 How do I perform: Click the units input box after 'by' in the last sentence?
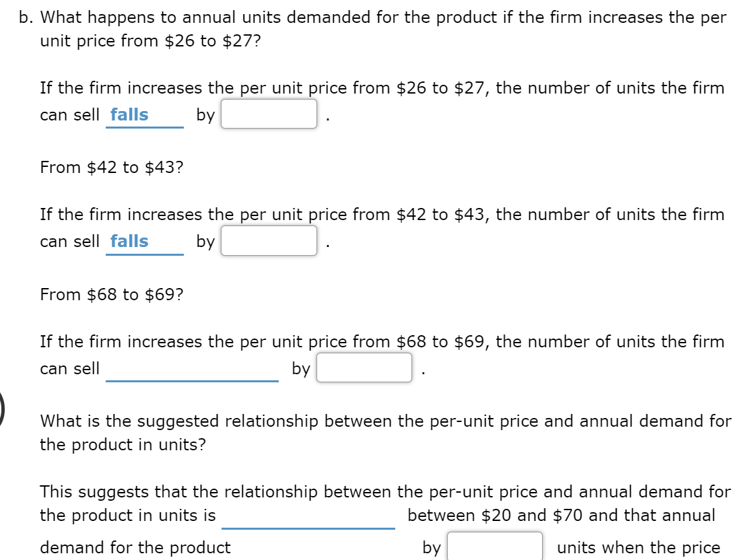pyautogui.click(x=496, y=547)
